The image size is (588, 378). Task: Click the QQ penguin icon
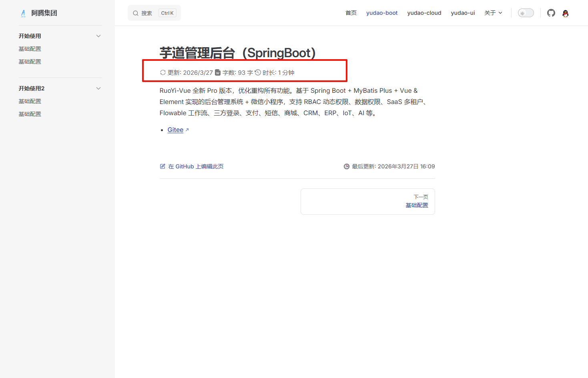[565, 13]
